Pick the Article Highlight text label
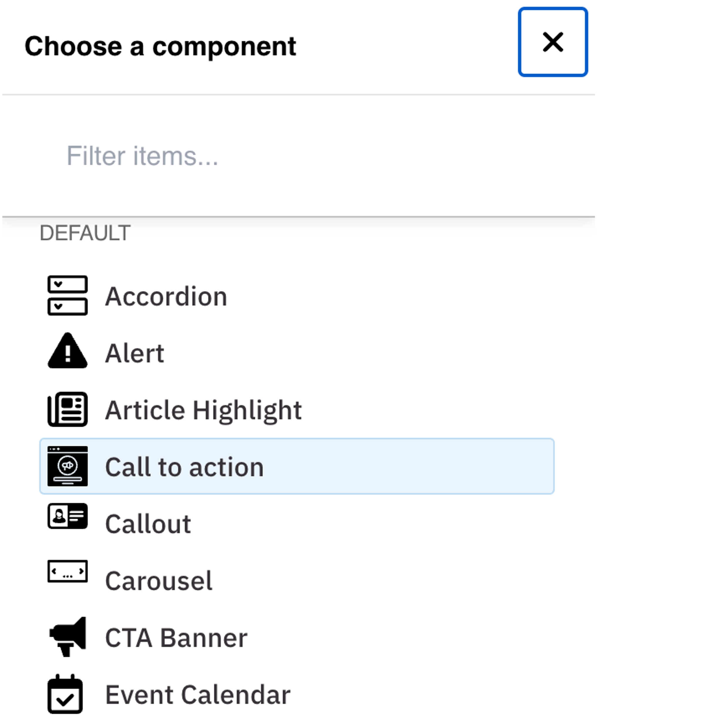The image size is (728, 728). pos(204,410)
